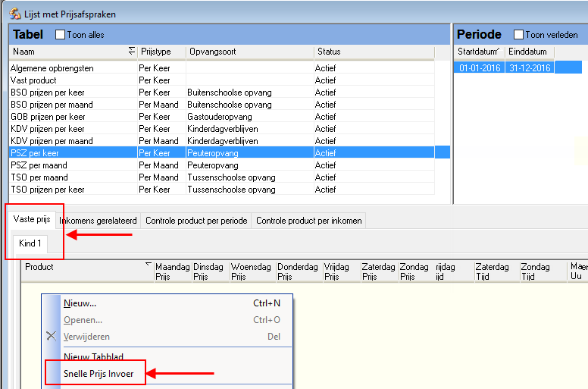The height and width of the screenshot is (389, 588).
Task: Click Nieuw... in the context menu
Action: 80,303
